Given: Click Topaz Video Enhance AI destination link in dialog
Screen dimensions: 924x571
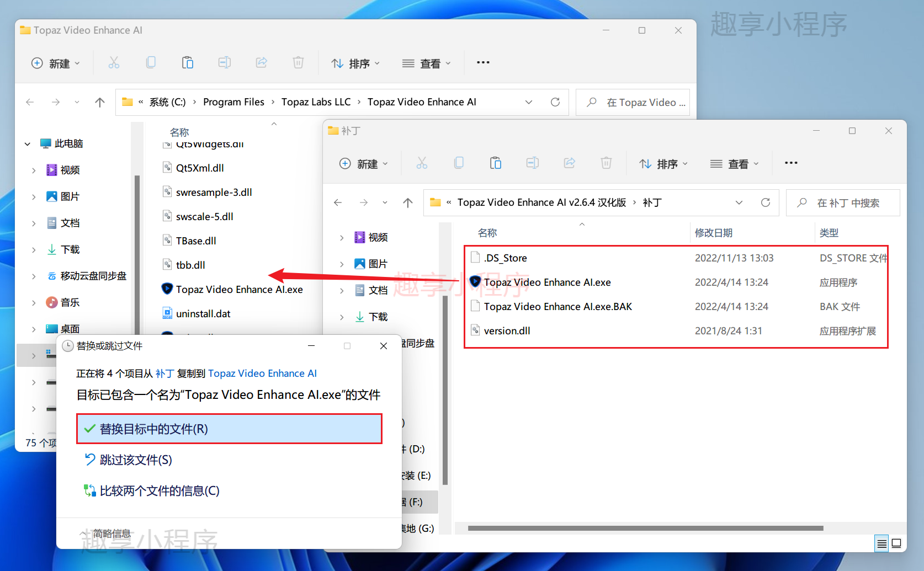Looking at the screenshot, I should click(262, 373).
